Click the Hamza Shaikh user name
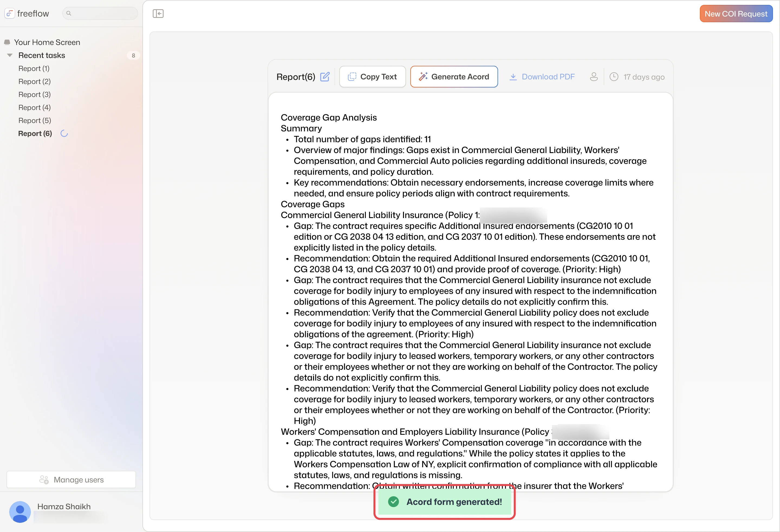Screen dimensions: 780x532 [64, 507]
